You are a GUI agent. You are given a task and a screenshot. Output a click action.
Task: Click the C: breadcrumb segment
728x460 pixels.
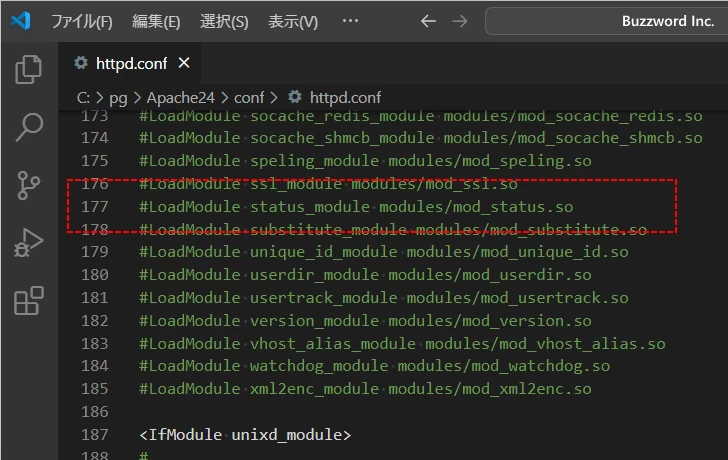click(x=83, y=98)
